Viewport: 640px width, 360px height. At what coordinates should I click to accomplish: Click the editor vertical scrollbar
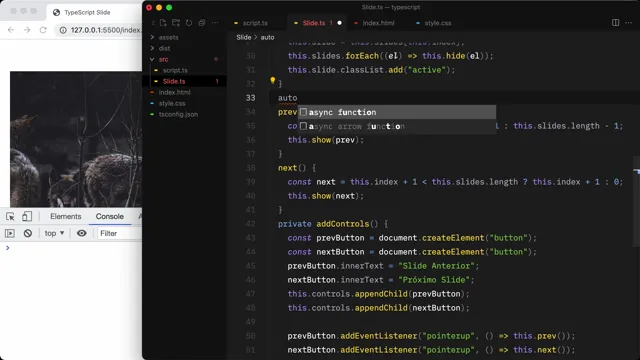pyautogui.click(x=637, y=202)
